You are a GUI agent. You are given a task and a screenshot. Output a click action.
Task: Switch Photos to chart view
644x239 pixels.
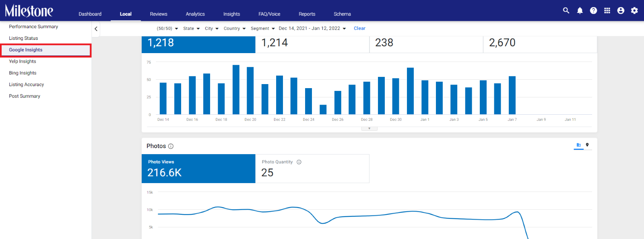578,145
